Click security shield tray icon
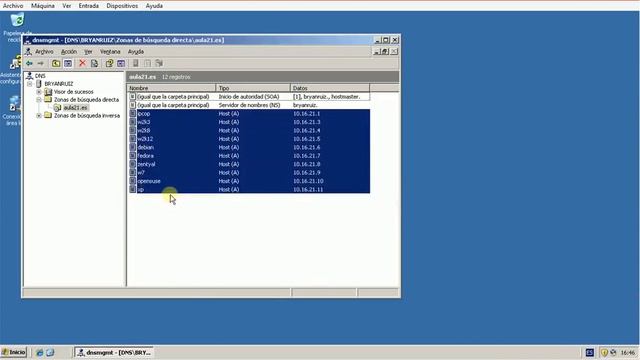The width and height of the screenshot is (640, 360). coord(604,353)
